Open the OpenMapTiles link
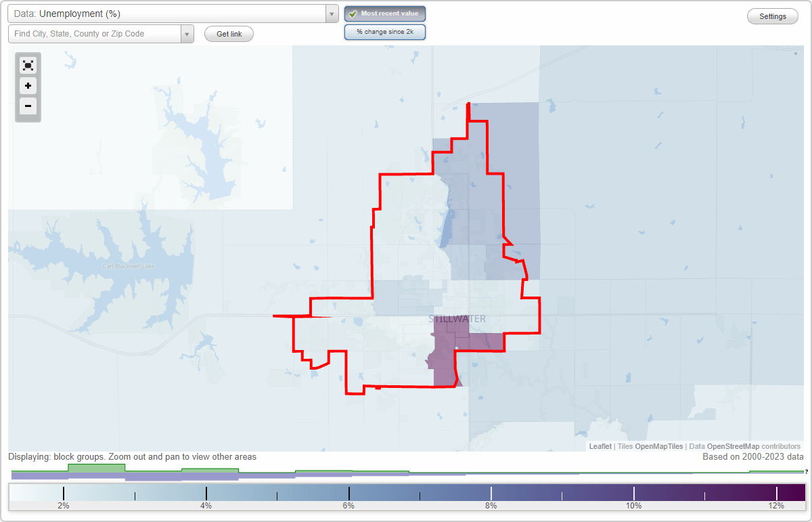The height and width of the screenshot is (522, 812). click(x=659, y=446)
